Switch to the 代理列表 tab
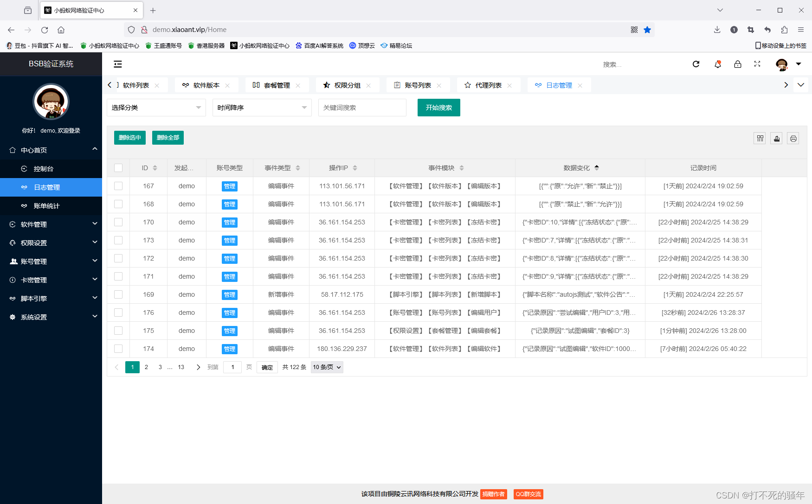 coord(488,85)
